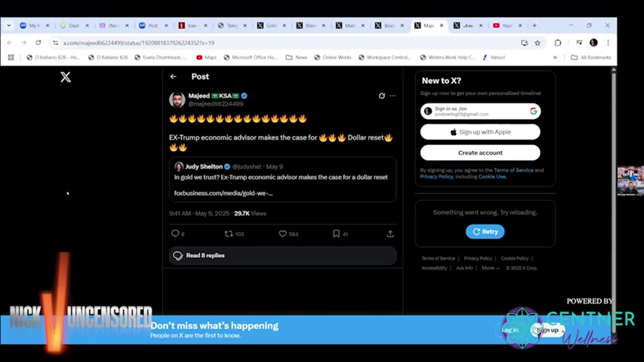Share the post via share icon
Viewport: 644px width, 362px height.
[x=390, y=233]
